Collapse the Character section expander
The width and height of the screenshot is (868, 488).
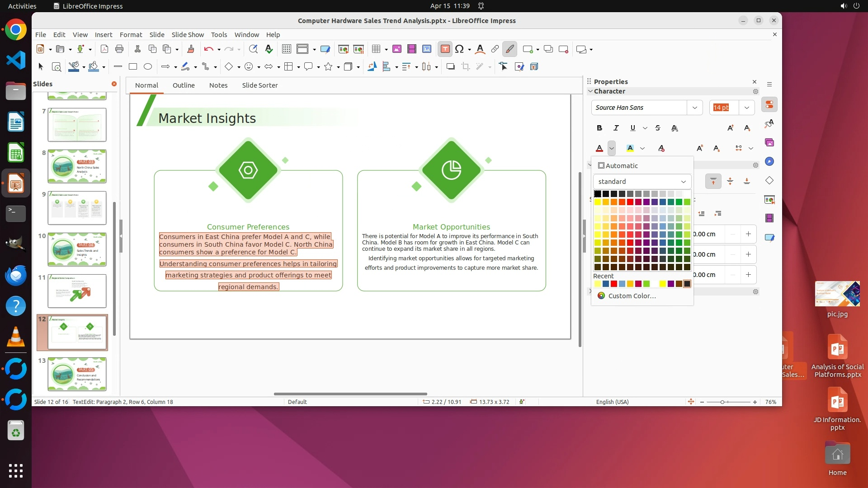[x=590, y=91]
